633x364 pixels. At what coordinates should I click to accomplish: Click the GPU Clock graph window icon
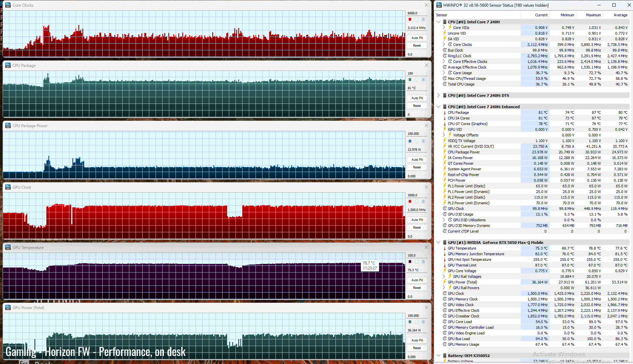pos(8,187)
